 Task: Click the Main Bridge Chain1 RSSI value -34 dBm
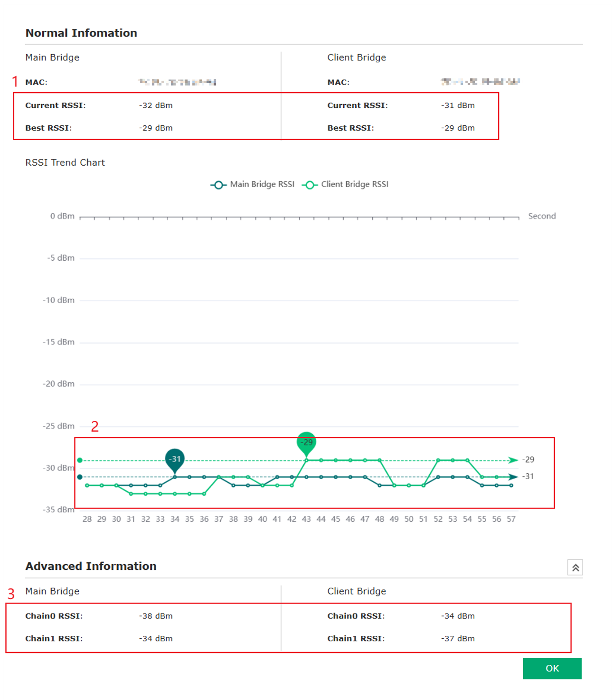pyautogui.click(x=156, y=639)
